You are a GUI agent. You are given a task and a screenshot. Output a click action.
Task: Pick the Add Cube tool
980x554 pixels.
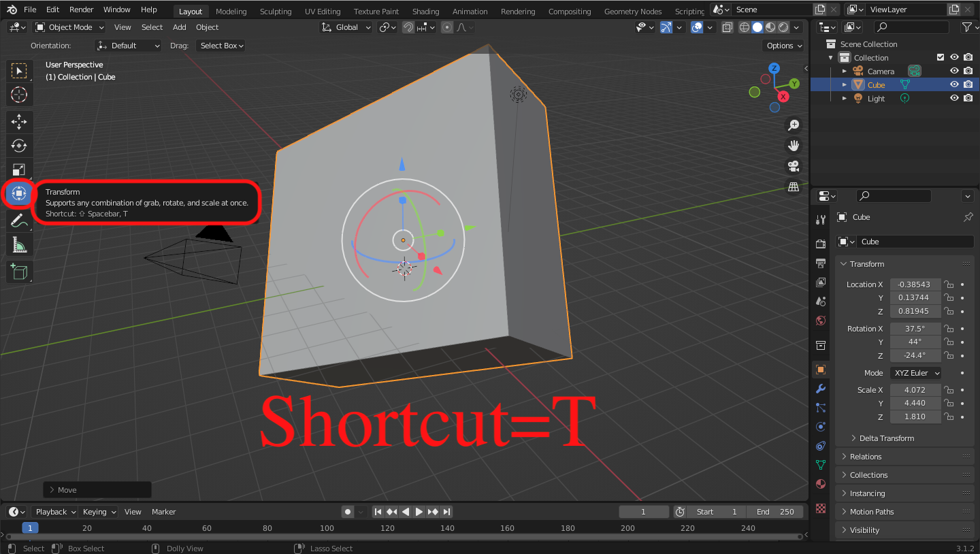click(19, 272)
